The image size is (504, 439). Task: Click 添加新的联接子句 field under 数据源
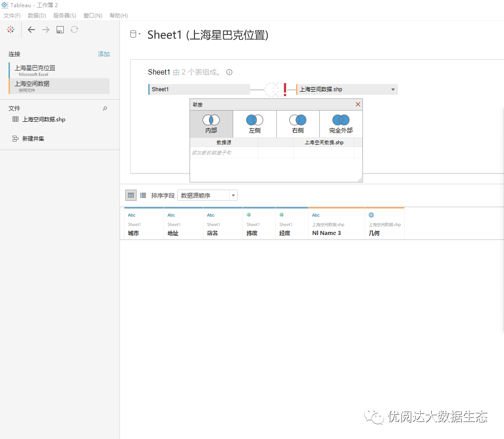[x=224, y=153]
